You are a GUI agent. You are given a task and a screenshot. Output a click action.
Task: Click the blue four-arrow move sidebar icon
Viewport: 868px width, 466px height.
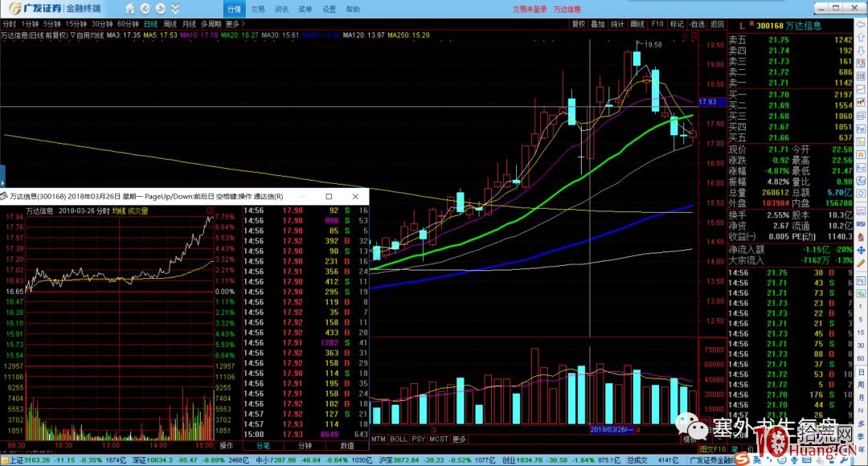pos(862,251)
